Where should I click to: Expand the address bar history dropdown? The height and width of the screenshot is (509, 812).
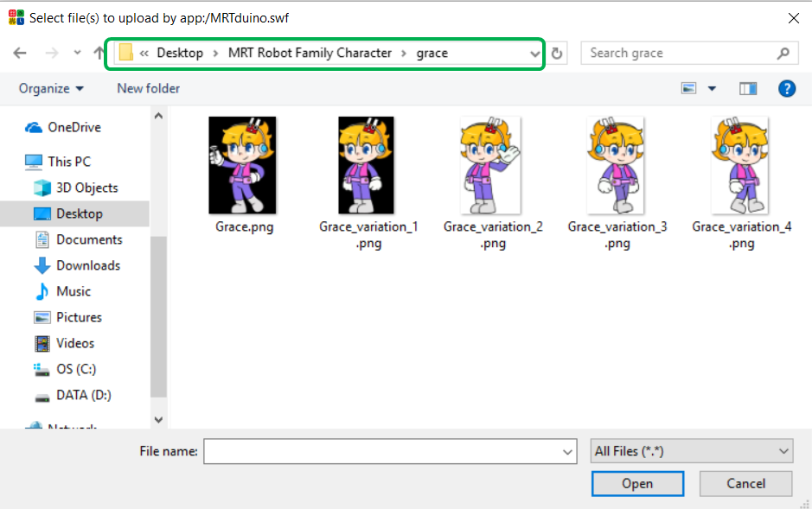point(534,54)
